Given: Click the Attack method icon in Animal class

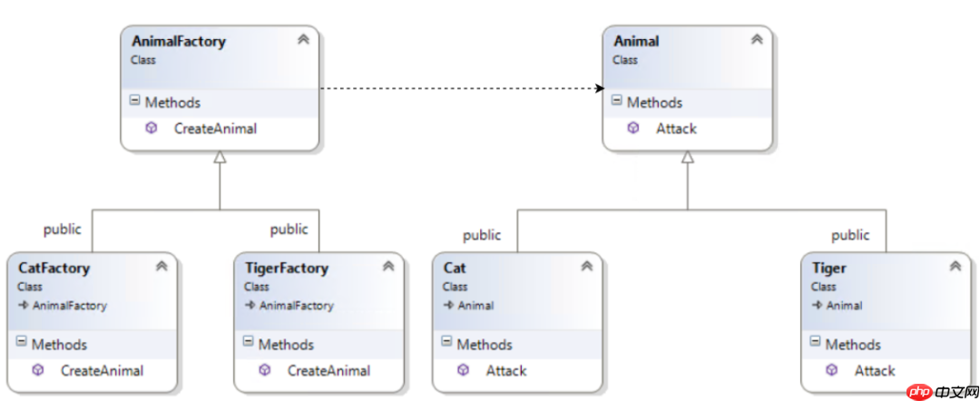Looking at the screenshot, I should [633, 129].
